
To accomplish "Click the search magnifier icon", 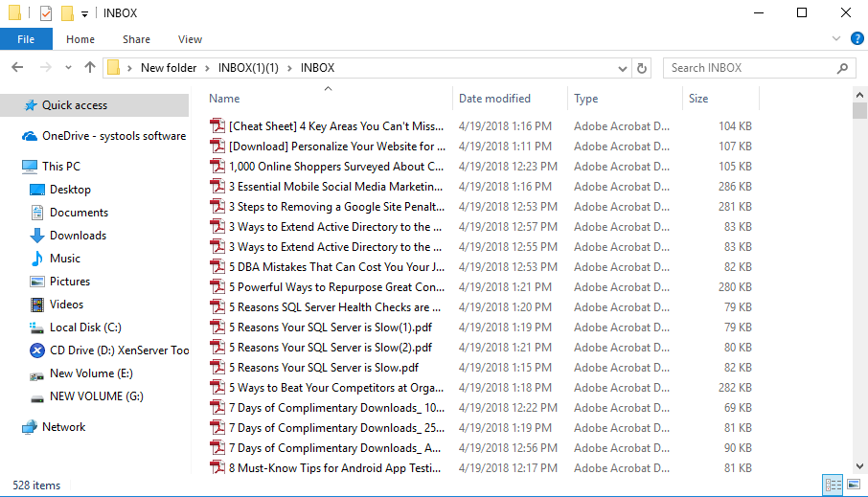I will point(842,68).
